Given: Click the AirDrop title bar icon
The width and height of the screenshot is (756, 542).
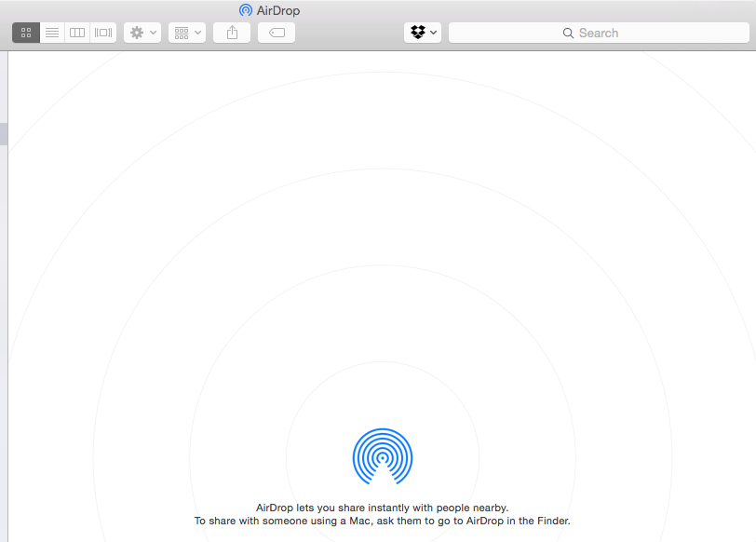Looking at the screenshot, I should point(246,10).
